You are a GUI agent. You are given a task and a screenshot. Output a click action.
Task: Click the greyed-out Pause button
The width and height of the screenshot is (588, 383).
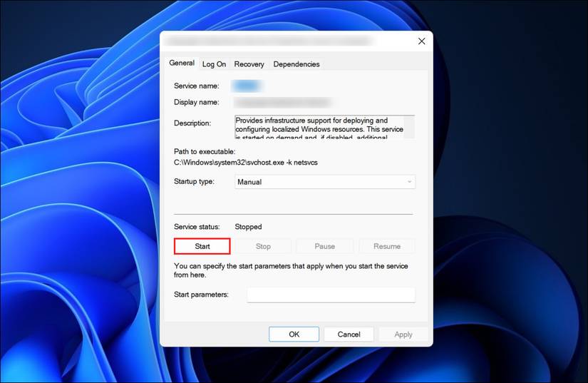tap(325, 247)
